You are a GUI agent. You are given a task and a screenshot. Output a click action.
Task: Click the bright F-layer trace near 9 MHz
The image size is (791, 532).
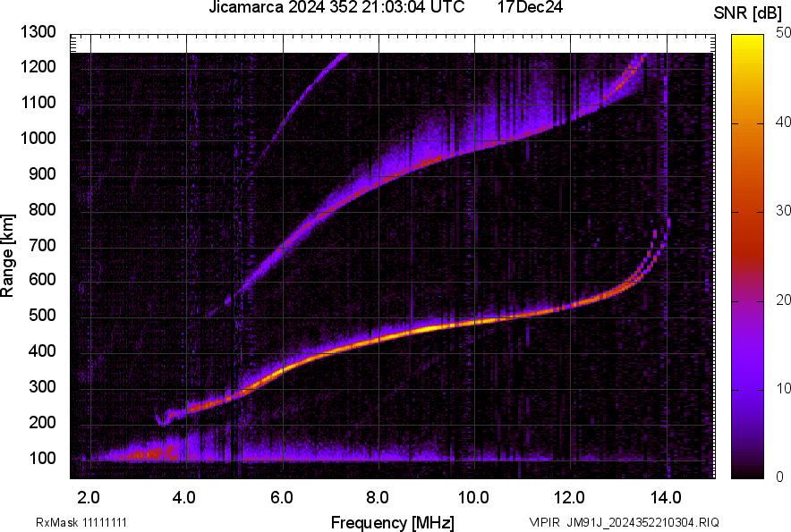coord(429,329)
